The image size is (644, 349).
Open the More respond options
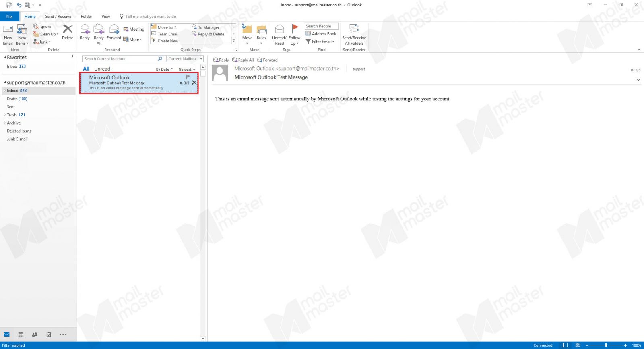click(x=132, y=39)
